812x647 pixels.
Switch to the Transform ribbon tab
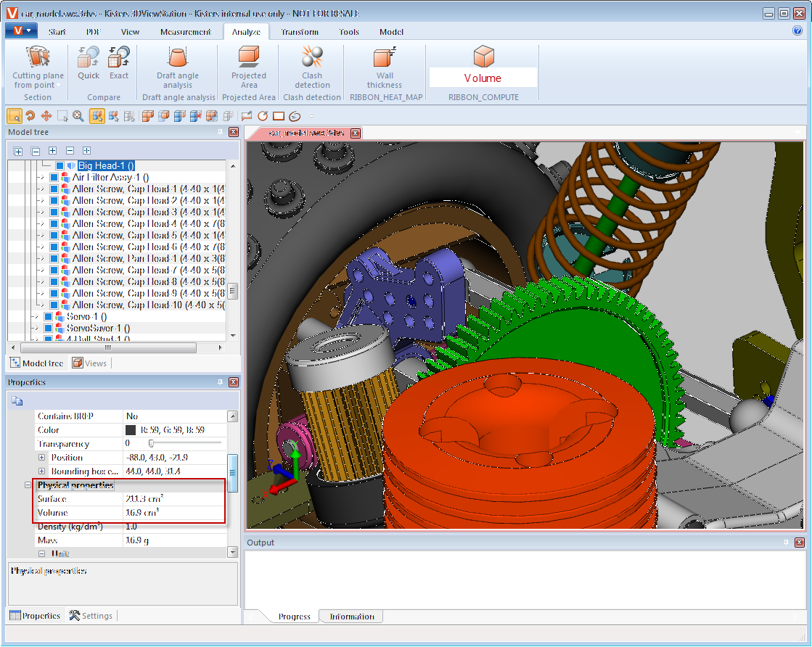click(299, 32)
